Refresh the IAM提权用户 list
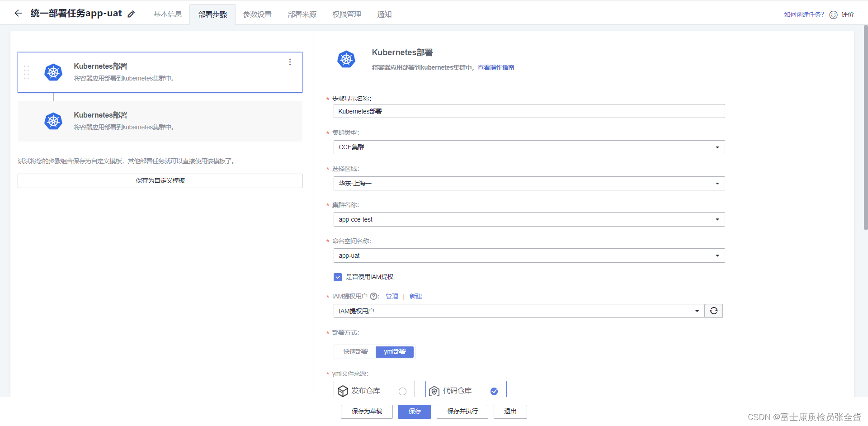Screen dimensions: 868x426 [x=714, y=311]
